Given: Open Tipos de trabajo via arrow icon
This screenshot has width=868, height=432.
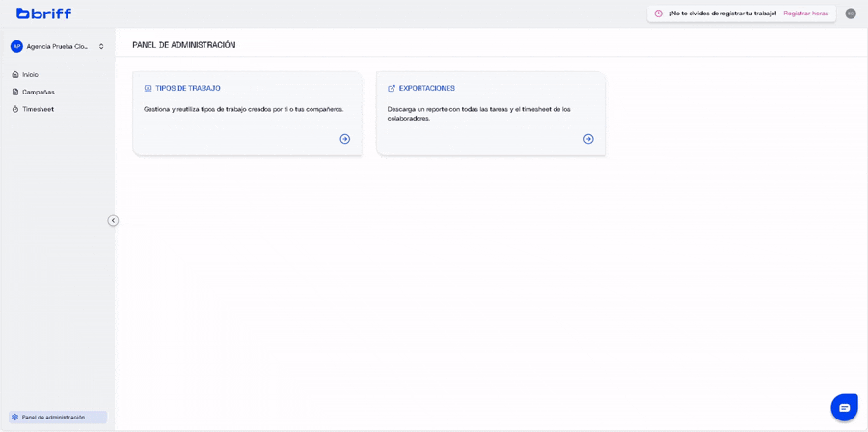Looking at the screenshot, I should tap(345, 139).
